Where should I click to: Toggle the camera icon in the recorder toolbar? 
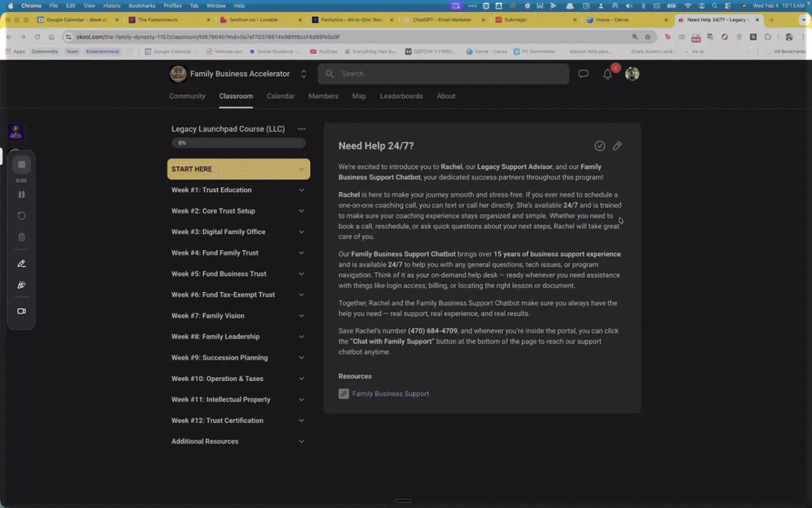click(x=21, y=311)
